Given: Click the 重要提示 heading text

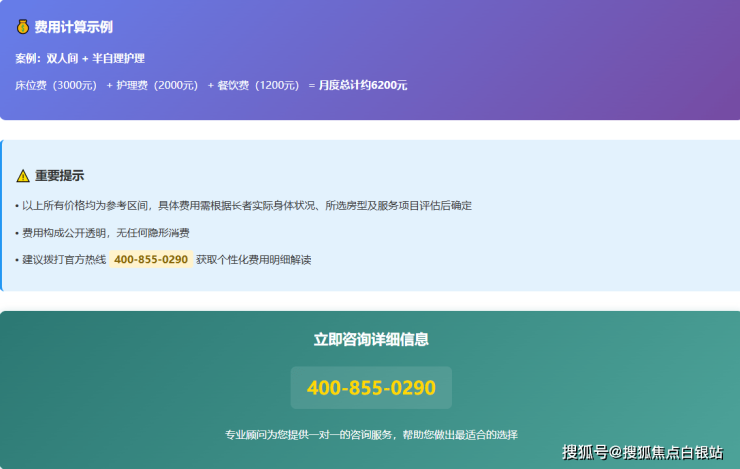Looking at the screenshot, I should coord(60,176).
